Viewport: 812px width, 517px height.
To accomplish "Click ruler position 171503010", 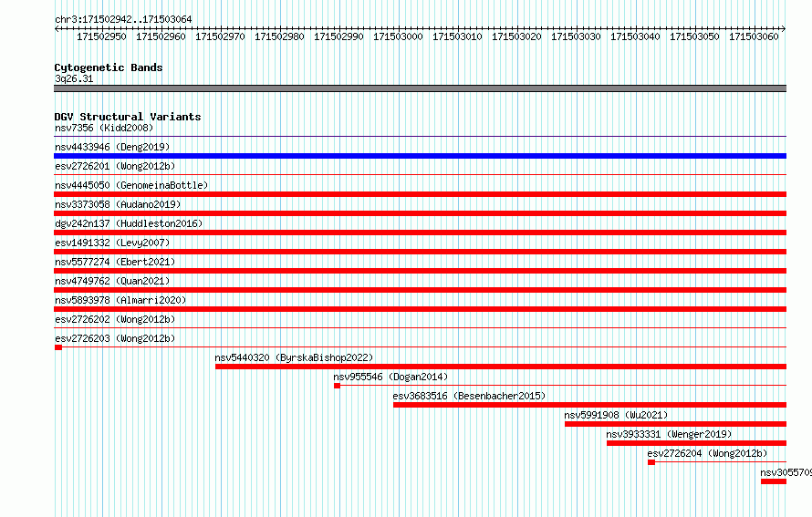I will pos(457,36).
